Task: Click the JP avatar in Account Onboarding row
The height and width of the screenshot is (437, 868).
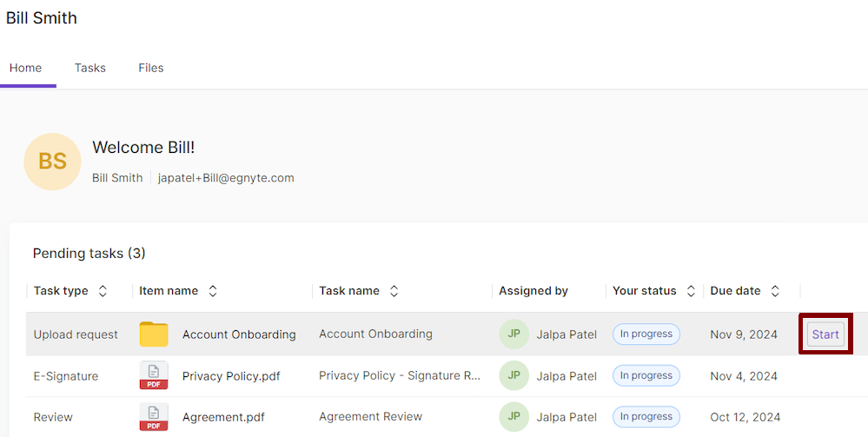Action: pos(514,334)
